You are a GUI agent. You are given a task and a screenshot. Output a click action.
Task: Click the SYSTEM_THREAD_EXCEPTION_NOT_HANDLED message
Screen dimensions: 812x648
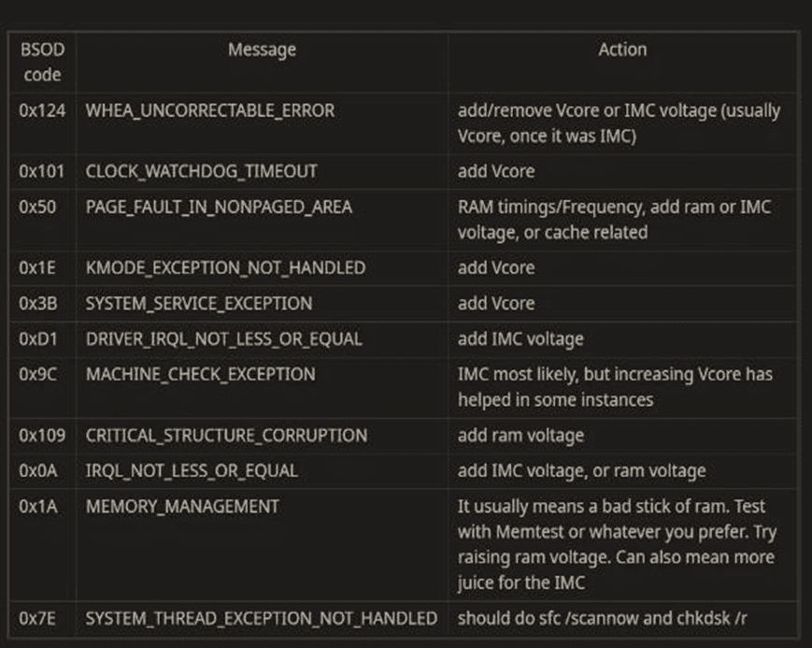[x=262, y=619]
